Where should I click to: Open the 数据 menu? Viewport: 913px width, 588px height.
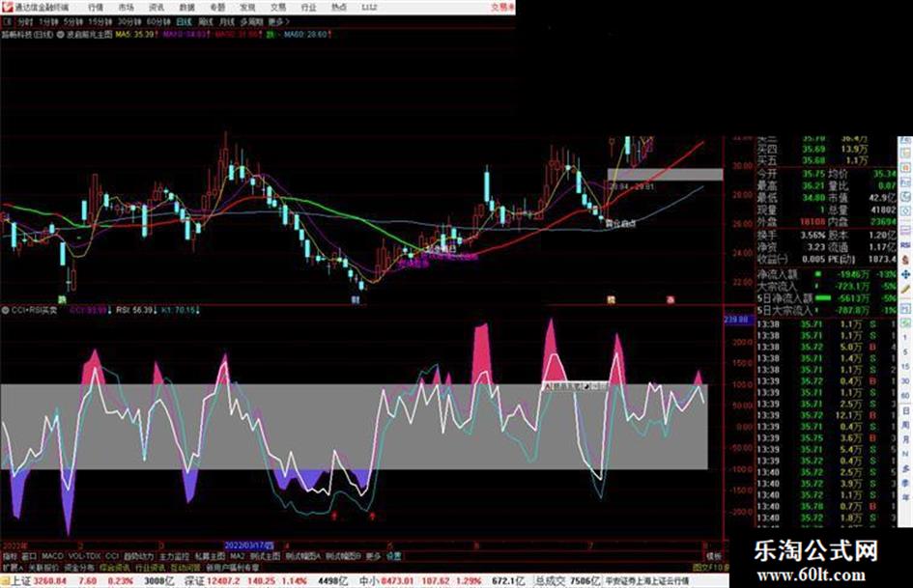click(x=186, y=7)
